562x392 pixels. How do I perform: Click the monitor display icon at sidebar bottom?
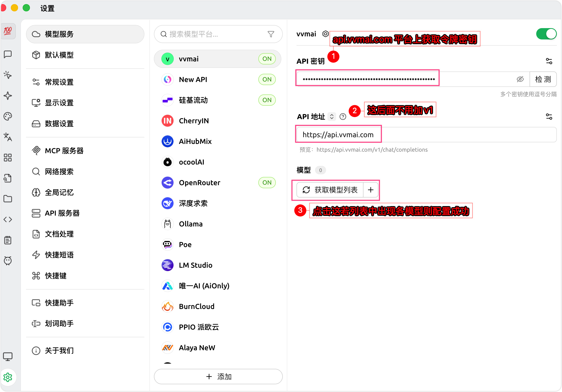8,357
